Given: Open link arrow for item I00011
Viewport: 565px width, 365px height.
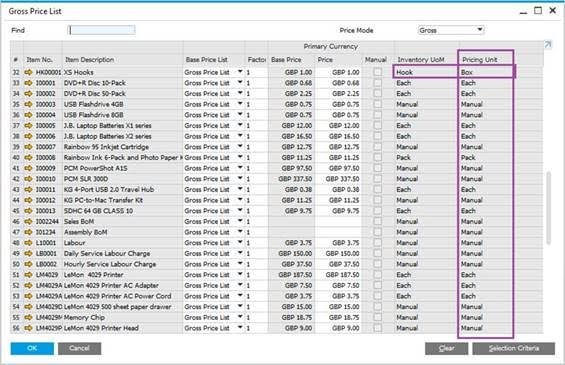Looking at the screenshot, I should 28,190.
